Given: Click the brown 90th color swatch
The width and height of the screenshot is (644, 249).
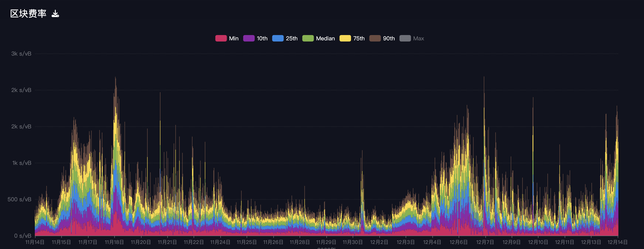Looking at the screenshot, I should pyautogui.click(x=375, y=39).
